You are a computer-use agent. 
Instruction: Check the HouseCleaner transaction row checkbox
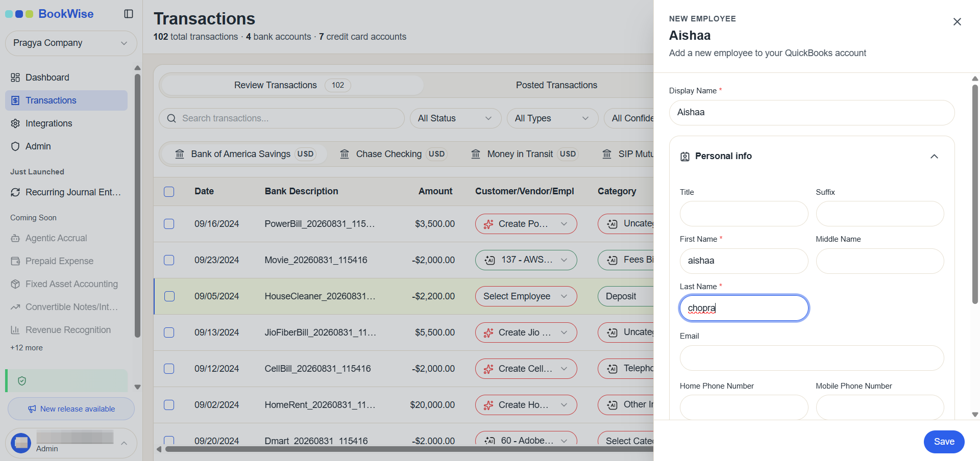169,296
